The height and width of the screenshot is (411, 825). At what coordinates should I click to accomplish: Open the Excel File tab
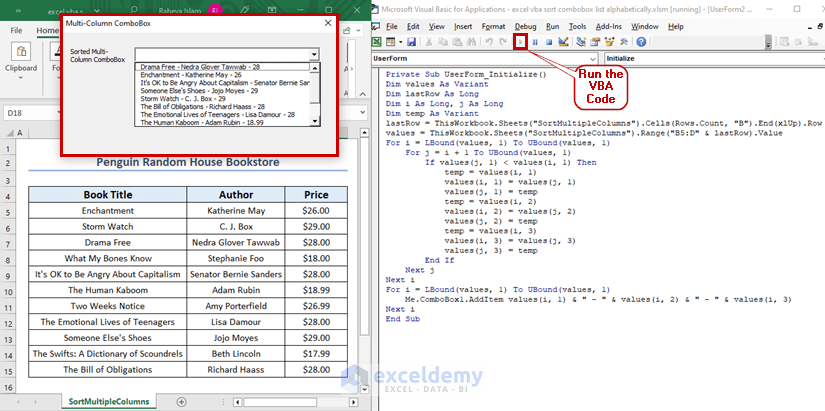tap(16, 31)
